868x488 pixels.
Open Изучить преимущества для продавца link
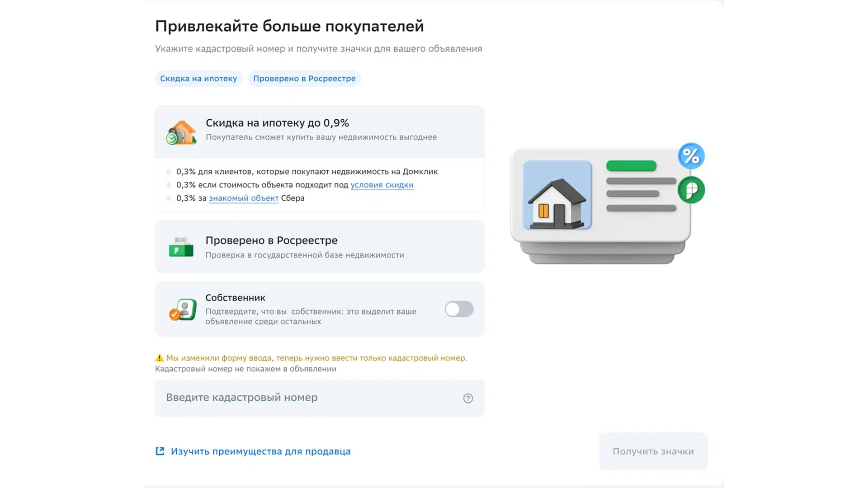(x=260, y=451)
